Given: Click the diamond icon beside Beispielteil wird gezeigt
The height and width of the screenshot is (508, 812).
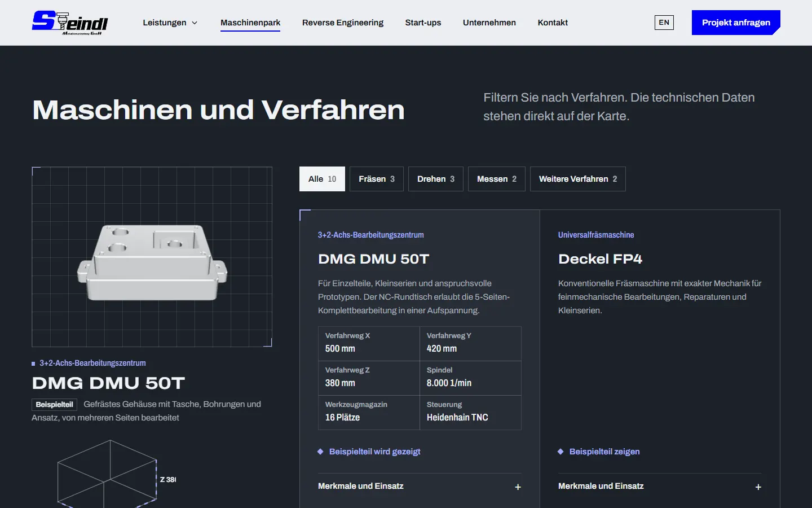Looking at the screenshot, I should (320, 452).
